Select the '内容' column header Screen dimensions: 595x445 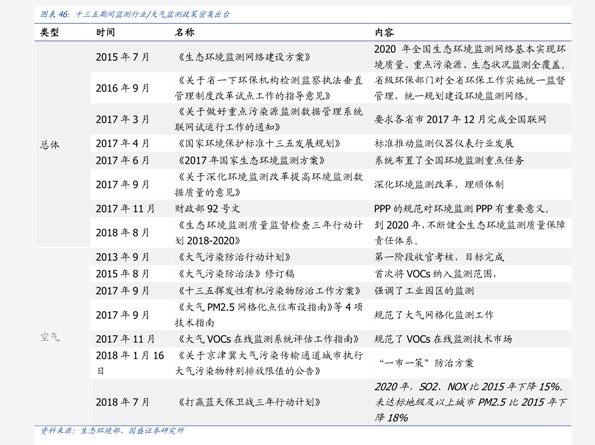pos(384,32)
